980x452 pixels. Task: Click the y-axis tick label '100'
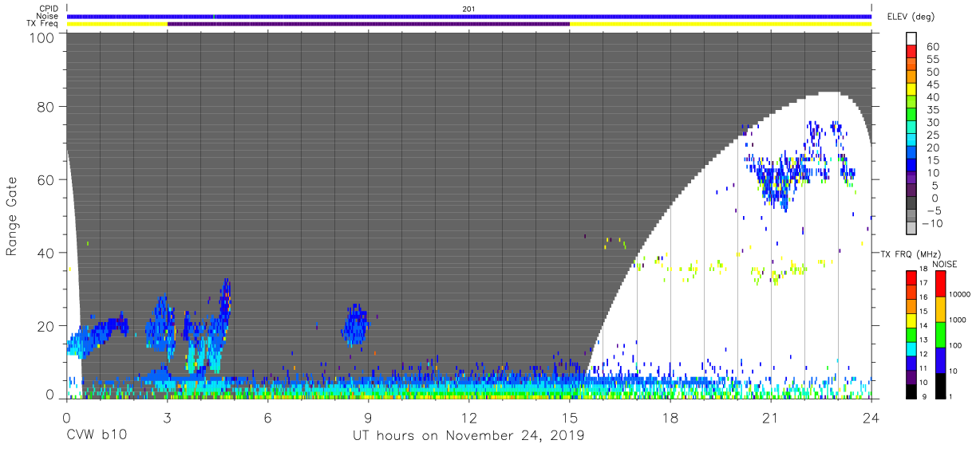pyautogui.click(x=42, y=37)
